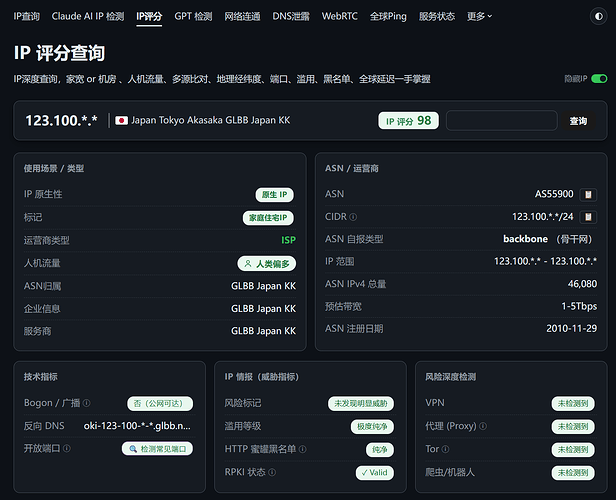Expand the 更多 dropdown menu
Image resolution: width=616 pixels, height=500 pixels.
[479, 16]
